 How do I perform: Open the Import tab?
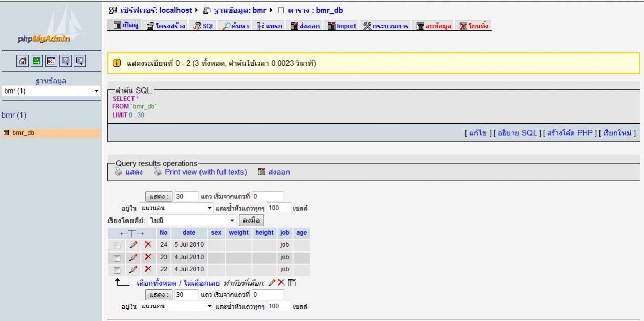(342, 26)
